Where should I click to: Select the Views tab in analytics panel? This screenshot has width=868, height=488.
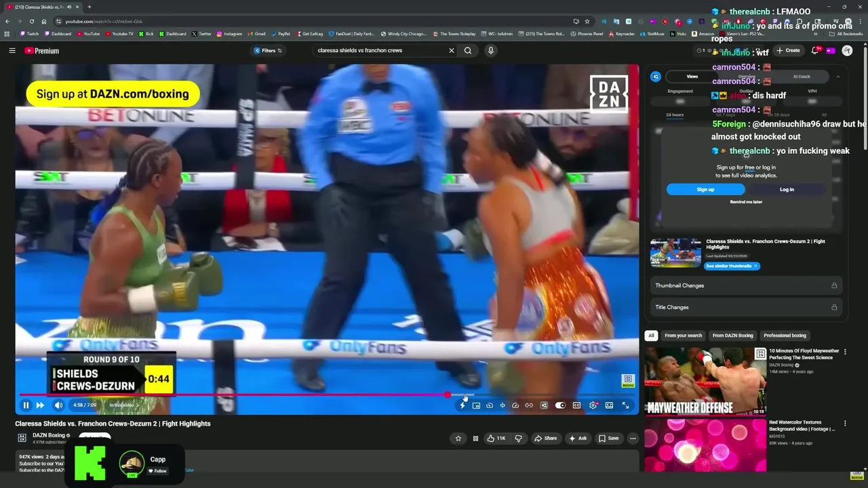click(692, 77)
